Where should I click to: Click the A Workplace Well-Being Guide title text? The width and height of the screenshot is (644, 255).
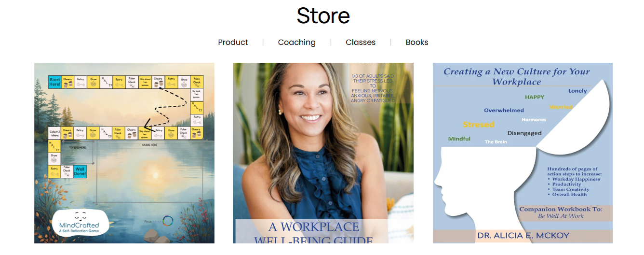click(x=313, y=233)
